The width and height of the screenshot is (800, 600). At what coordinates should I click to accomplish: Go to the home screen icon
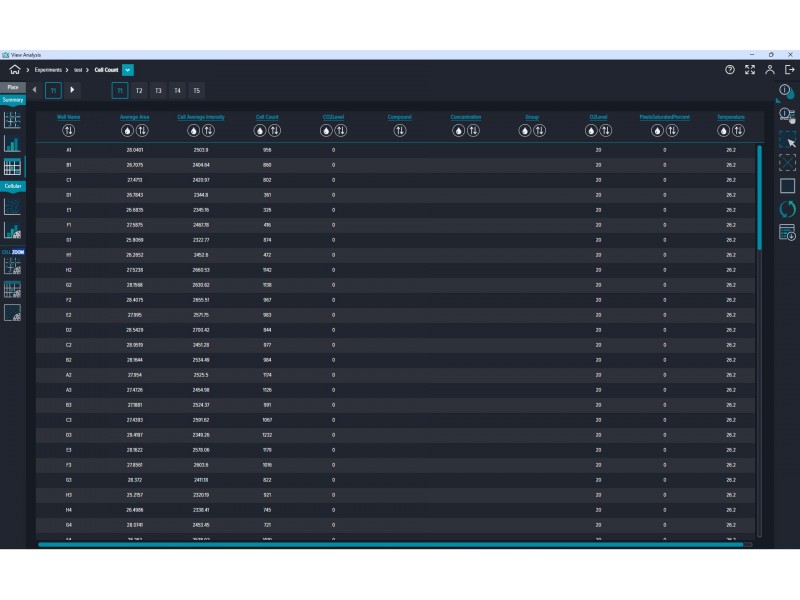coord(14,70)
